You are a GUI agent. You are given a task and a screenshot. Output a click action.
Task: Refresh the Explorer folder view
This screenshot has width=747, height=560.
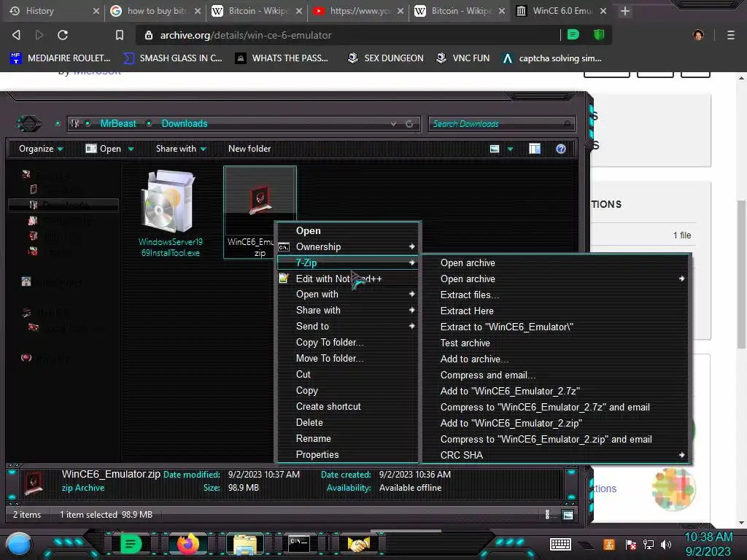(409, 124)
